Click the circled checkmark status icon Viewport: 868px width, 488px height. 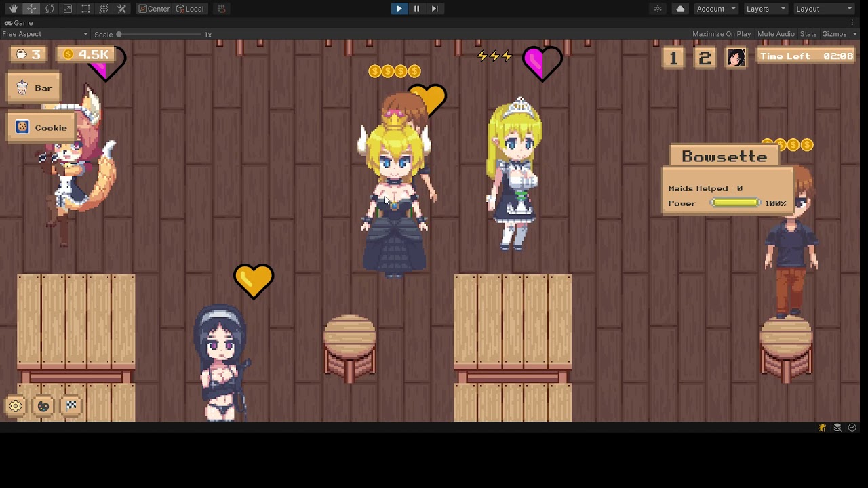click(x=852, y=428)
